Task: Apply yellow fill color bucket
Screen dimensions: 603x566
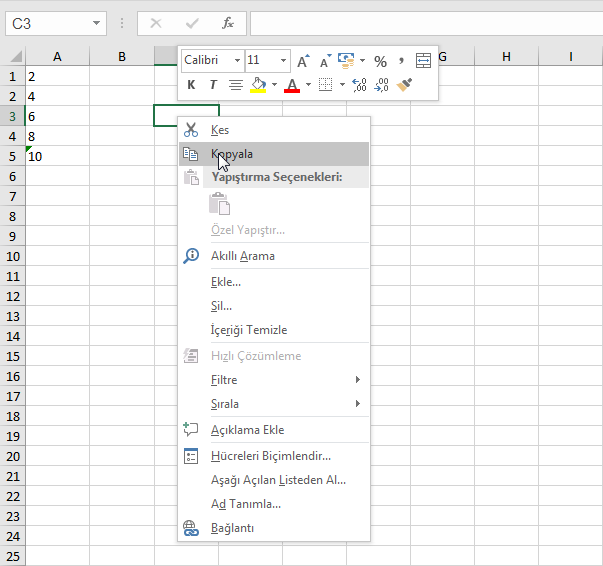Action: click(x=258, y=85)
